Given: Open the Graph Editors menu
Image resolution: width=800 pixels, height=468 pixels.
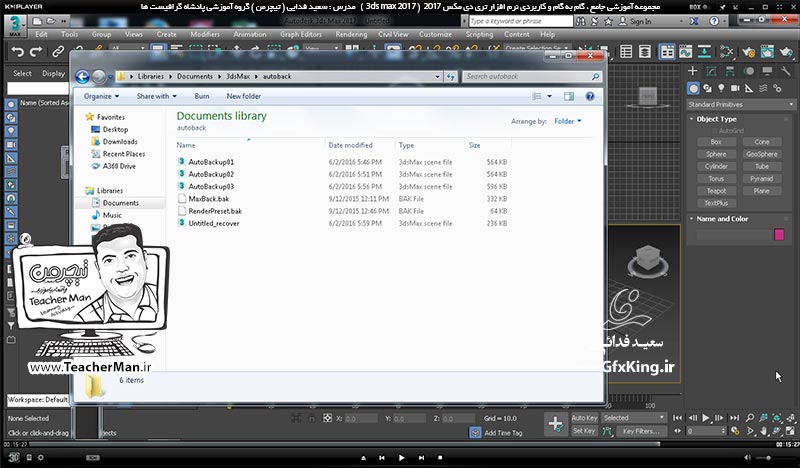Looking at the screenshot, I should (301, 34).
